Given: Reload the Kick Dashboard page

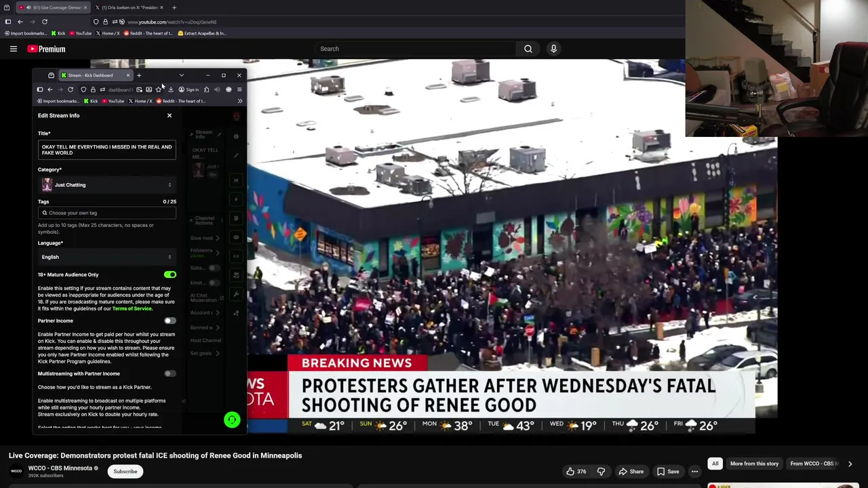Looking at the screenshot, I should point(70,89).
